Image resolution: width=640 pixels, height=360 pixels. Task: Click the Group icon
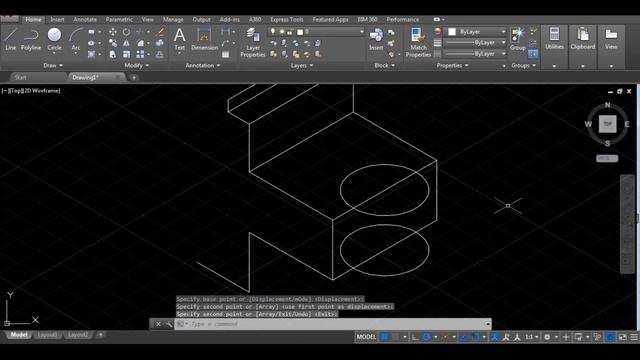[x=518, y=39]
